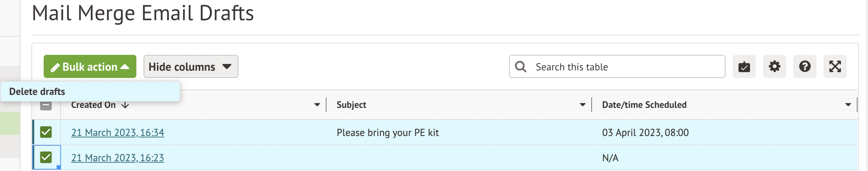The height and width of the screenshot is (171, 868).
Task: Click the help question mark icon
Action: tap(805, 67)
